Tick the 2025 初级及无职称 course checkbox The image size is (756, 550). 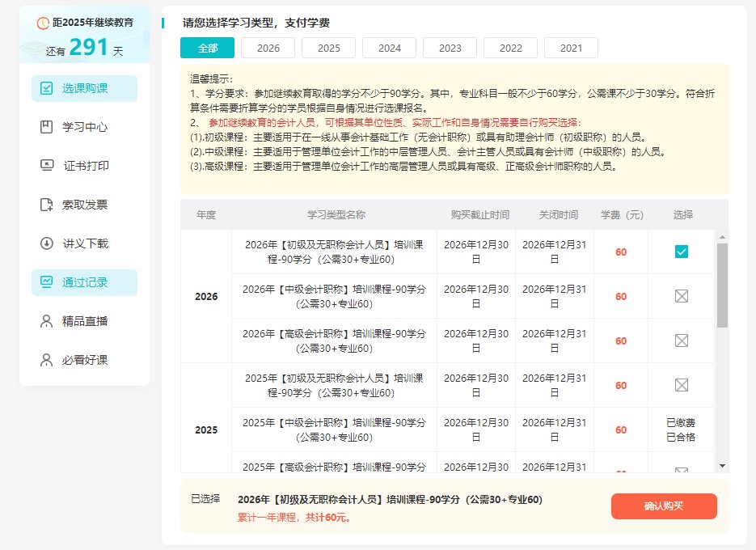click(x=682, y=385)
